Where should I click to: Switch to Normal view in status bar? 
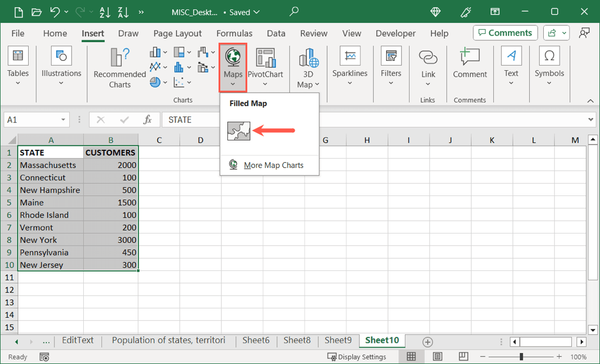pos(411,356)
